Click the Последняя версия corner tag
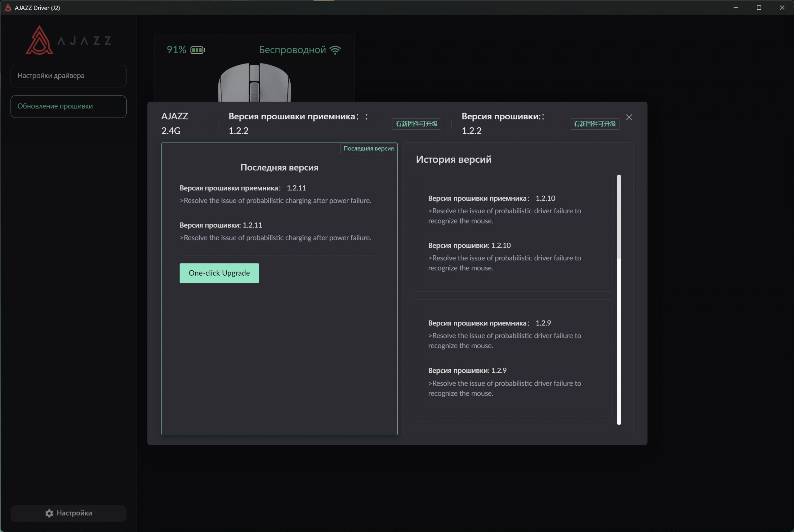The width and height of the screenshot is (794, 532). coord(368,149)
